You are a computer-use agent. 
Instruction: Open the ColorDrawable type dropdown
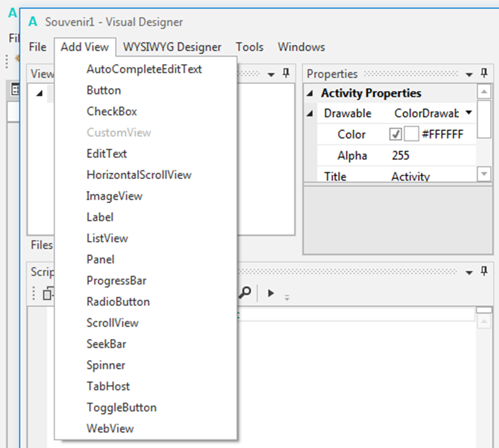(x=469, y=113)
